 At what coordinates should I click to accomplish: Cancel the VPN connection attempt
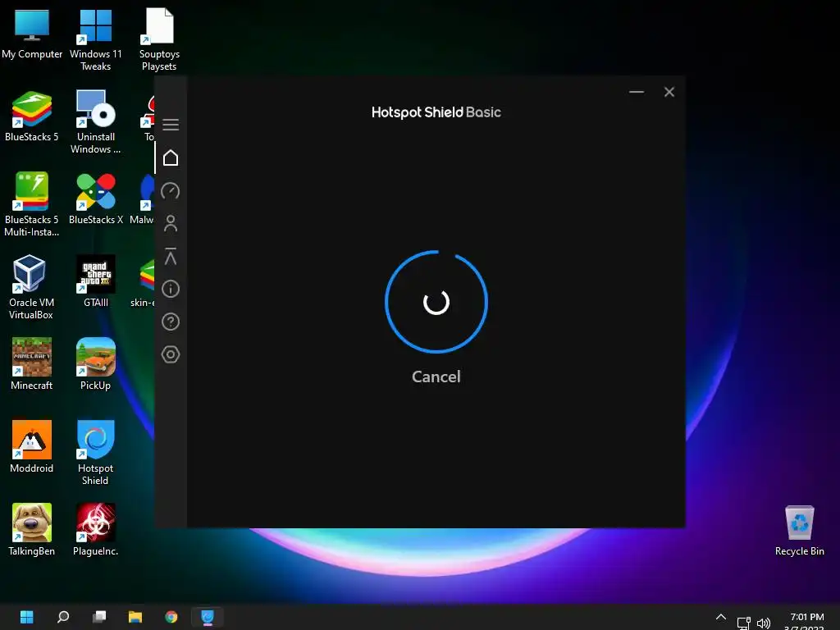click(436, 377)
